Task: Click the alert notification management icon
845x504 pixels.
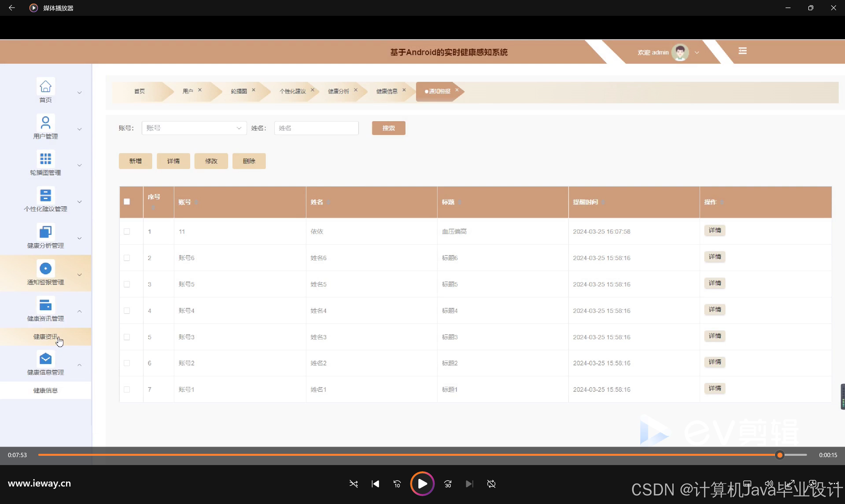Action: [x=45, y=268]
